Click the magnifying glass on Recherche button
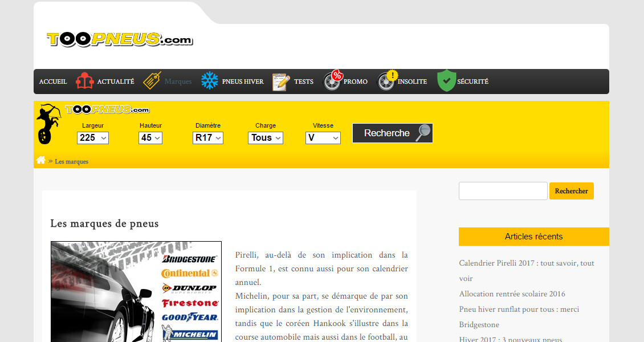The width and height of the screenshot is (644, 342). pos(423,132)
